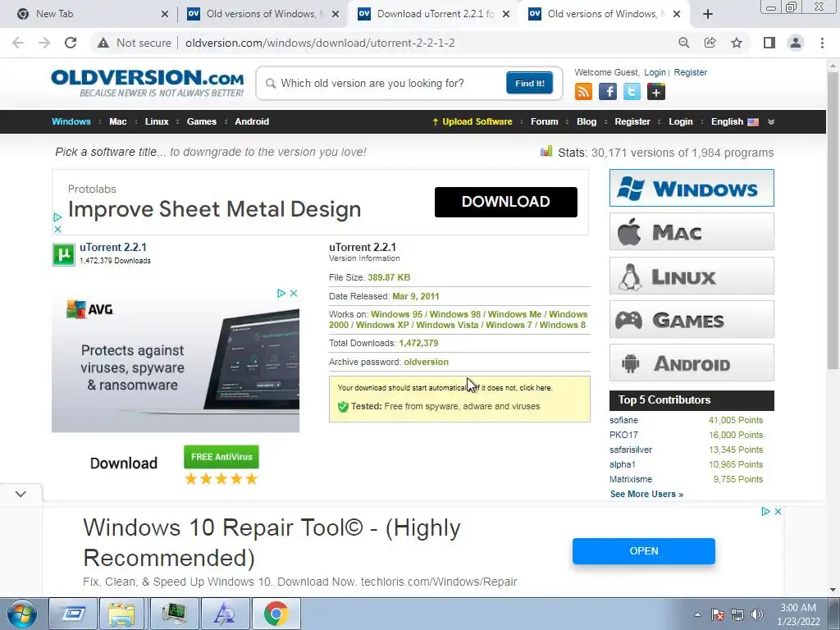Click the OLDVERSION.com logo
The image size is (840, 630).
(x=148, y=83)
